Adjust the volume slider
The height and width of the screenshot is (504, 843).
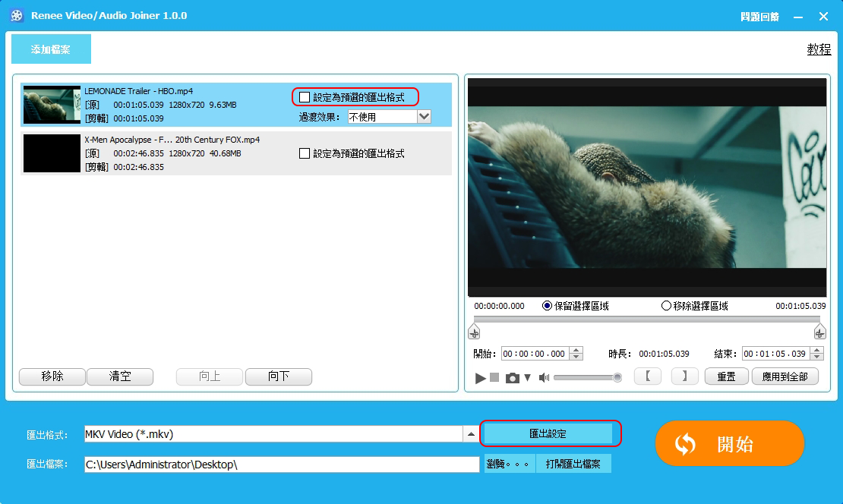(x=587, y=378)
